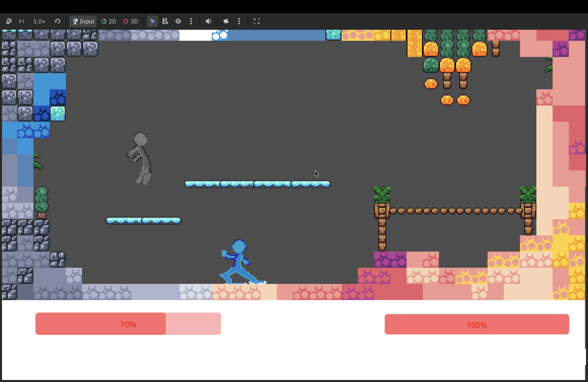This screenshot has width=588, height=382.
Task: Switch to 3D selection mode
Action: pos(131,21)
